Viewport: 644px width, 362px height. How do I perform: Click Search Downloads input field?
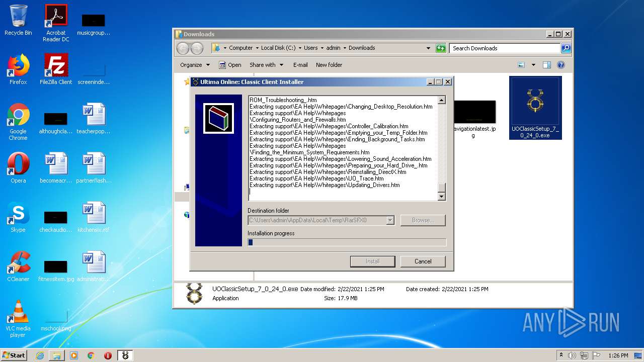505,48
